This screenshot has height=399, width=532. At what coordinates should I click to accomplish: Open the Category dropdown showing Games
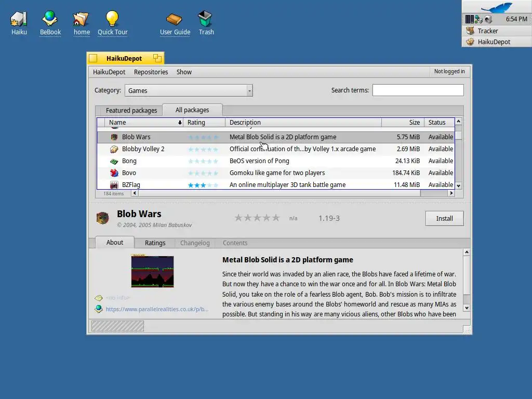(189, 90)
